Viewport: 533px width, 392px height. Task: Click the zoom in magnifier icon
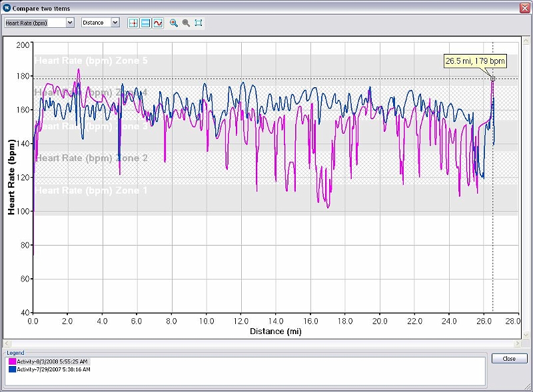(x=174, y=23)
